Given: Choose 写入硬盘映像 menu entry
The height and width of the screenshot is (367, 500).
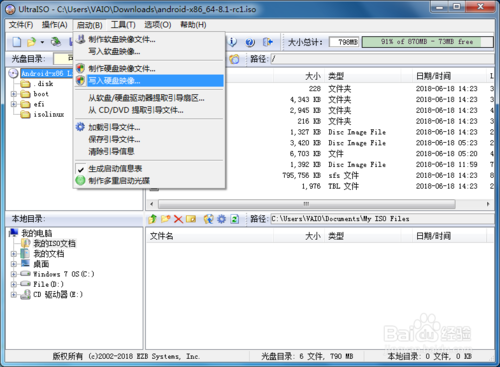Looking at the screenshot, I should click(149, 81).
